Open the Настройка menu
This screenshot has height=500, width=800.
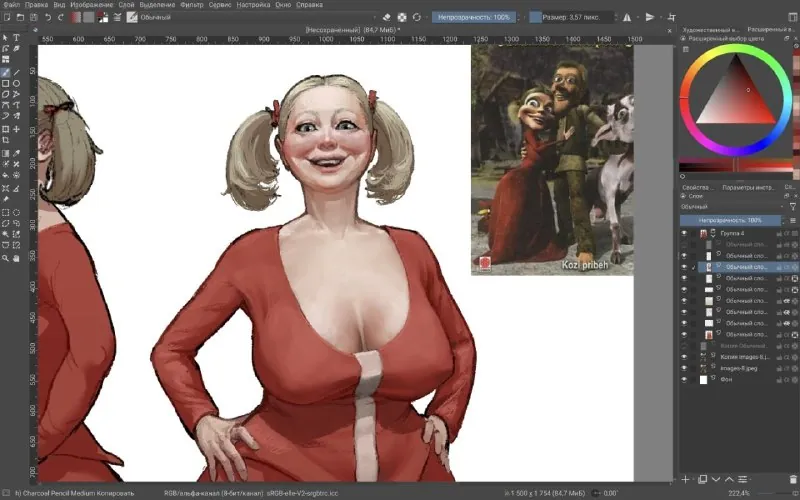[x=254, y=5]
